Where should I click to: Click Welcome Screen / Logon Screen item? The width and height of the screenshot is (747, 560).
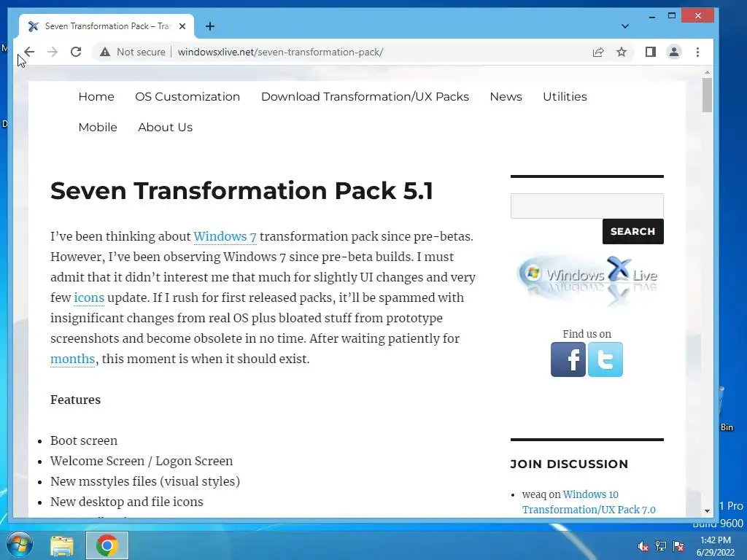[142, 461]
